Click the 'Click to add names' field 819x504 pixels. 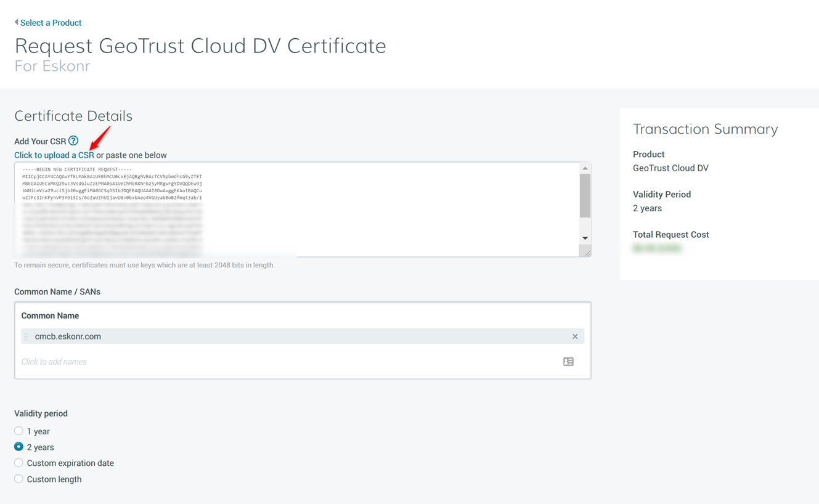247,362
